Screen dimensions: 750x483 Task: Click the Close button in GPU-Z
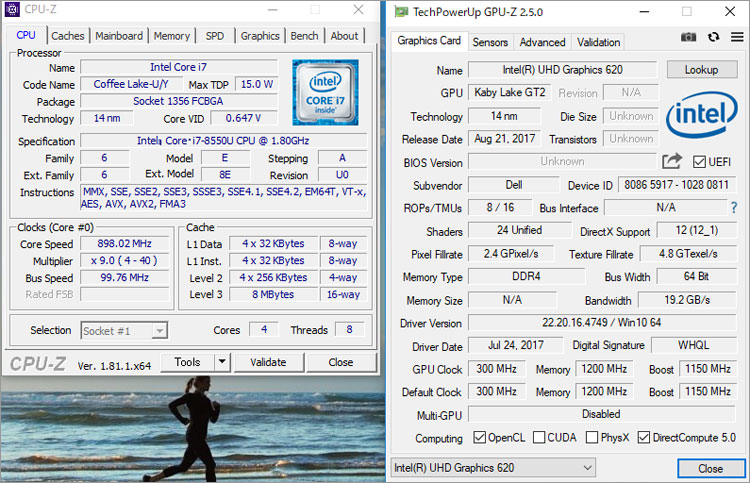click(711, 468)
